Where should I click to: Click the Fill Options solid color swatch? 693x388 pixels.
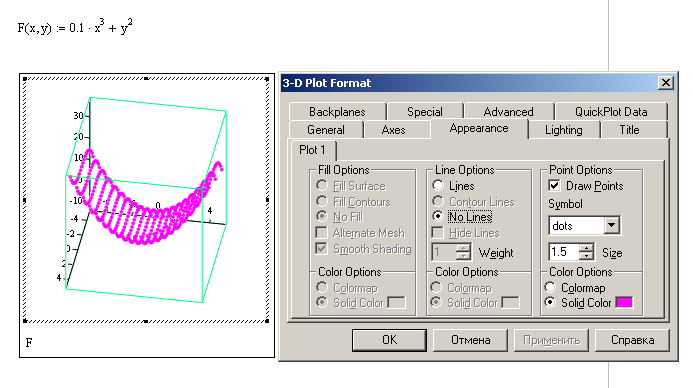[396, 303]
